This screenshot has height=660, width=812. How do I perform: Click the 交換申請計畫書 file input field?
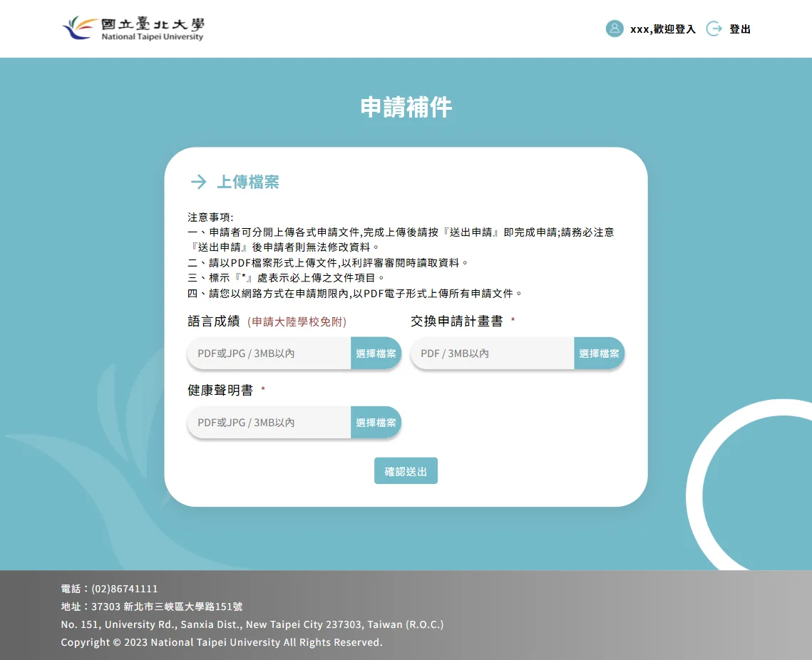pos(490,353)
